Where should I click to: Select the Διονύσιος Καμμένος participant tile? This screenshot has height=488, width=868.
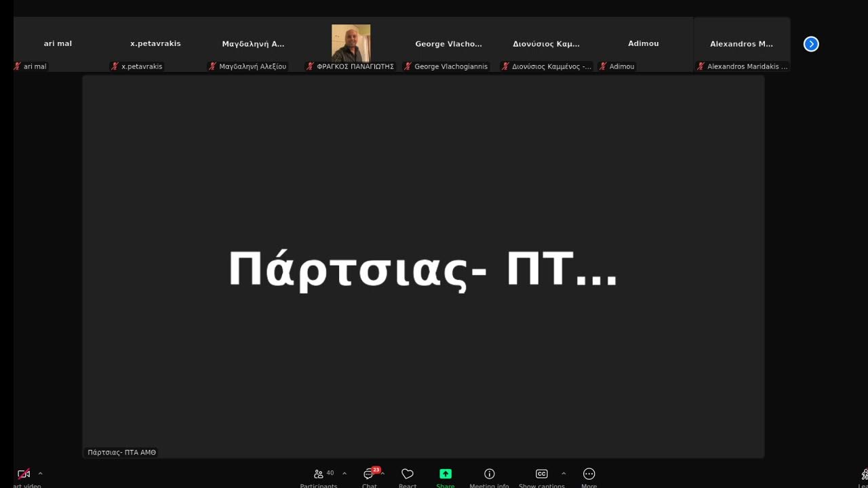[x=546, y=44]
